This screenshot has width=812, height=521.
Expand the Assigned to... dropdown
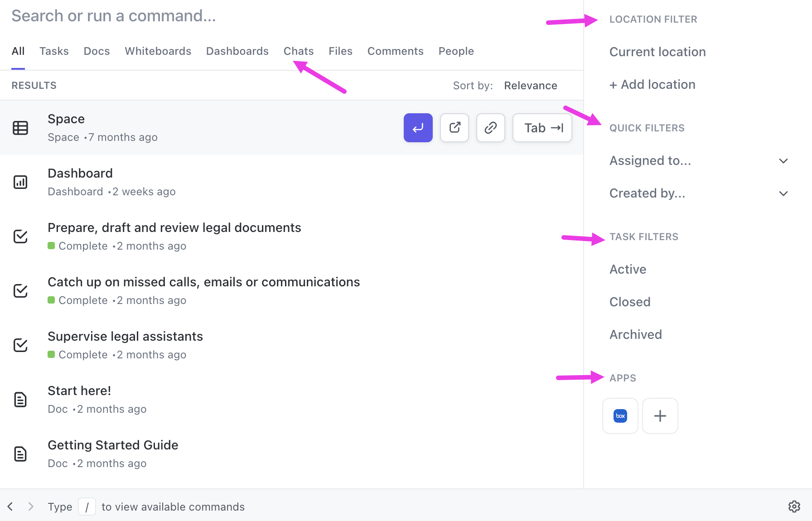(784, 160)
